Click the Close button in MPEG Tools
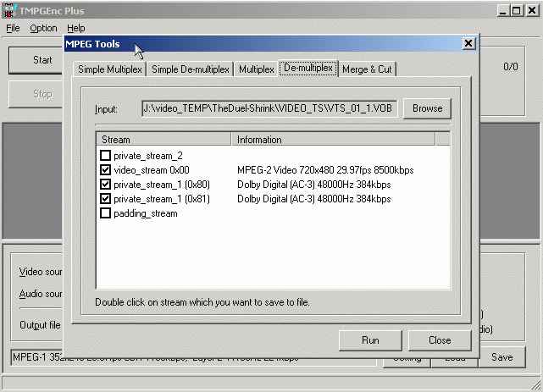 [440, 340]
